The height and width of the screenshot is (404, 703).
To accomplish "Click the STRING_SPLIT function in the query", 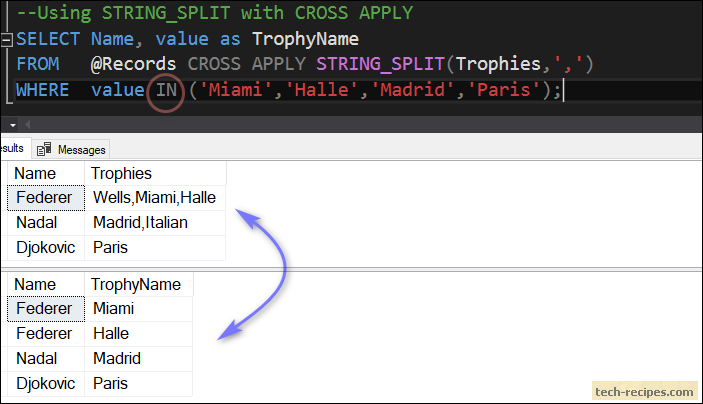I will pos(380,64).
